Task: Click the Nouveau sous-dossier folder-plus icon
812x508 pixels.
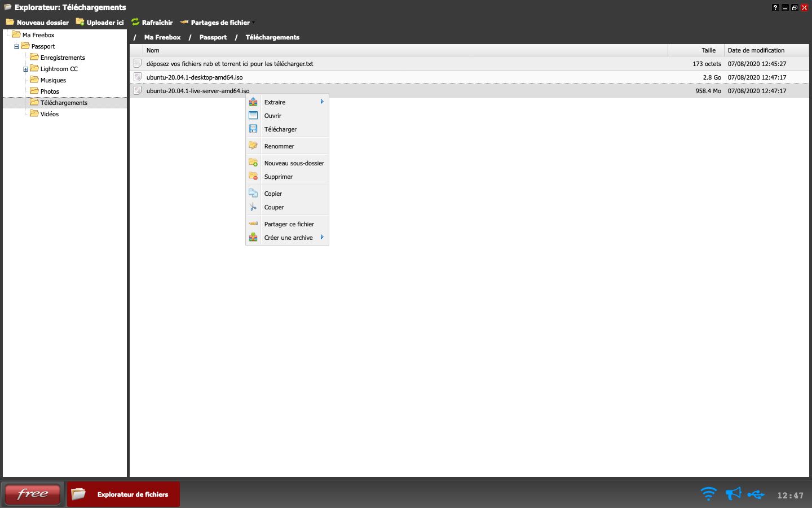Action: click(x=253, y=163)
